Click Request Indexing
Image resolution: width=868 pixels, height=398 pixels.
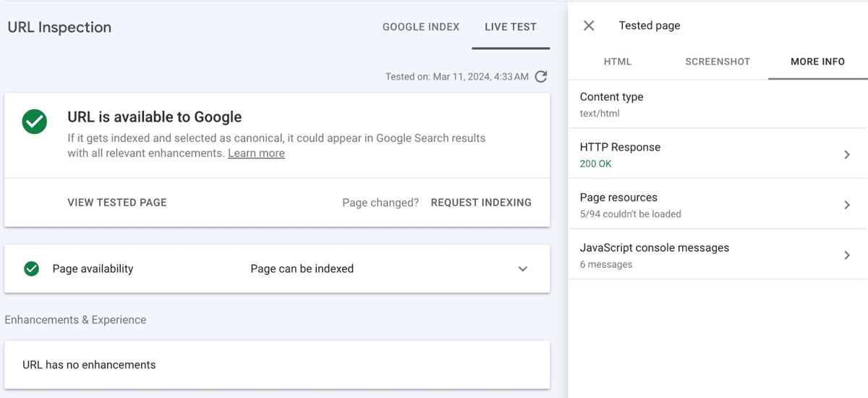[x=481, y=203]
